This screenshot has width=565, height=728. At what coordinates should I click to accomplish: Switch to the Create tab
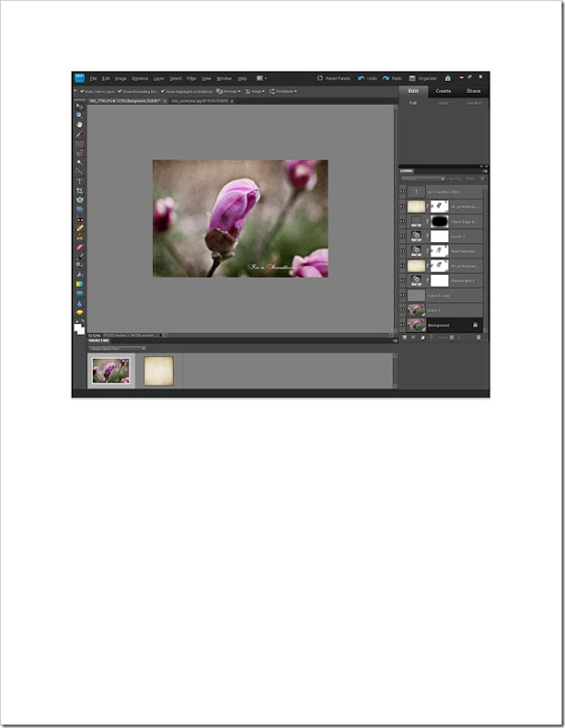tap(443, 91)
